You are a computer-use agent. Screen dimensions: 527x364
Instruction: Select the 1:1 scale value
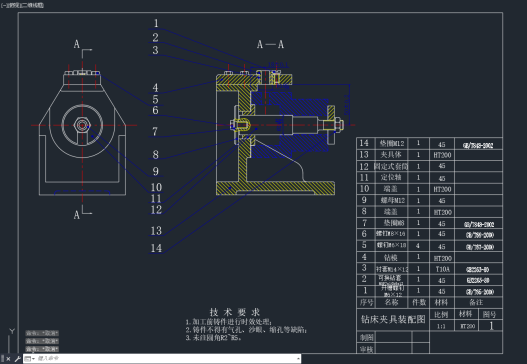(441, 326)
